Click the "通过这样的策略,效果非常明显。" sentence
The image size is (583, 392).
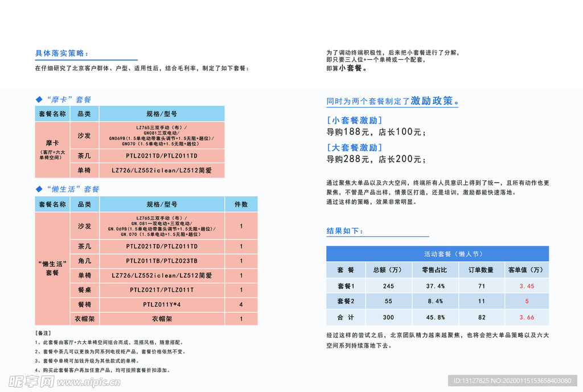pos(372,202)
